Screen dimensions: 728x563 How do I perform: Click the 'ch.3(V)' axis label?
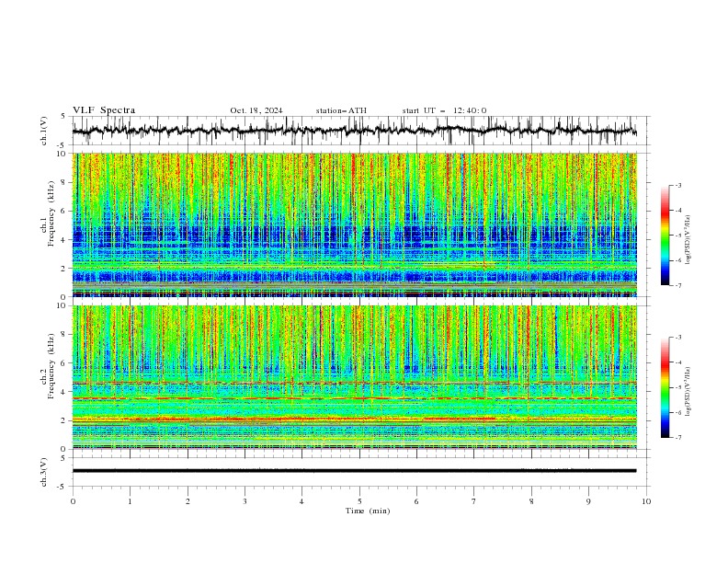[x=44, y=472]
